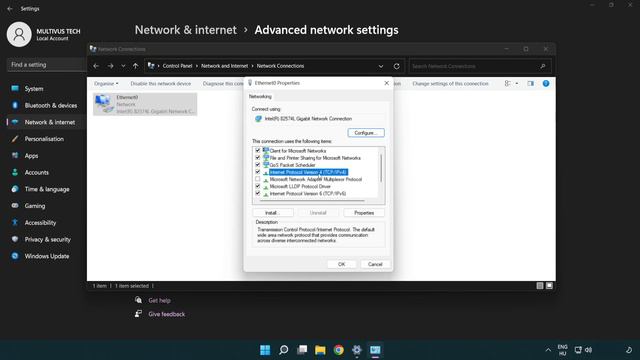Switch to large icons view in status bar
Viewport: 640px width, 360px height.
[549, 286]
